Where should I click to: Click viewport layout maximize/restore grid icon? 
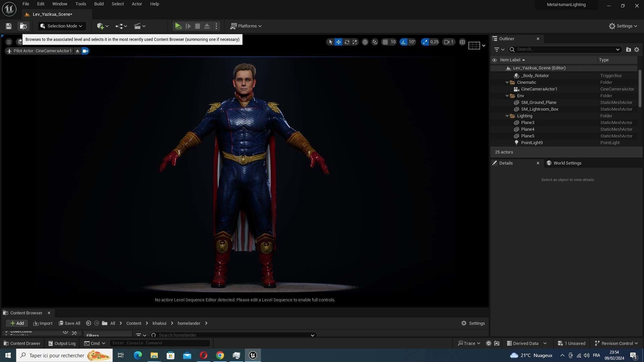coord(462,42)
